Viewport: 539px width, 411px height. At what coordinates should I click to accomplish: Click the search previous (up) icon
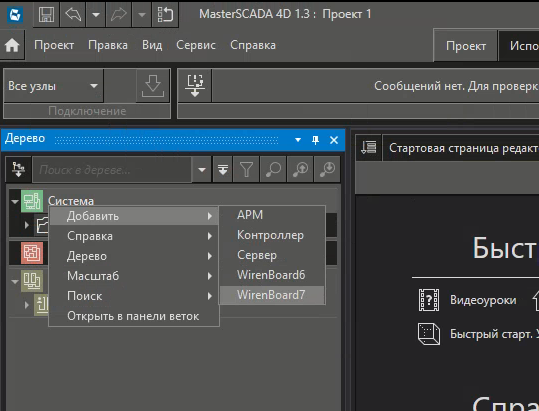click(300, 169)
